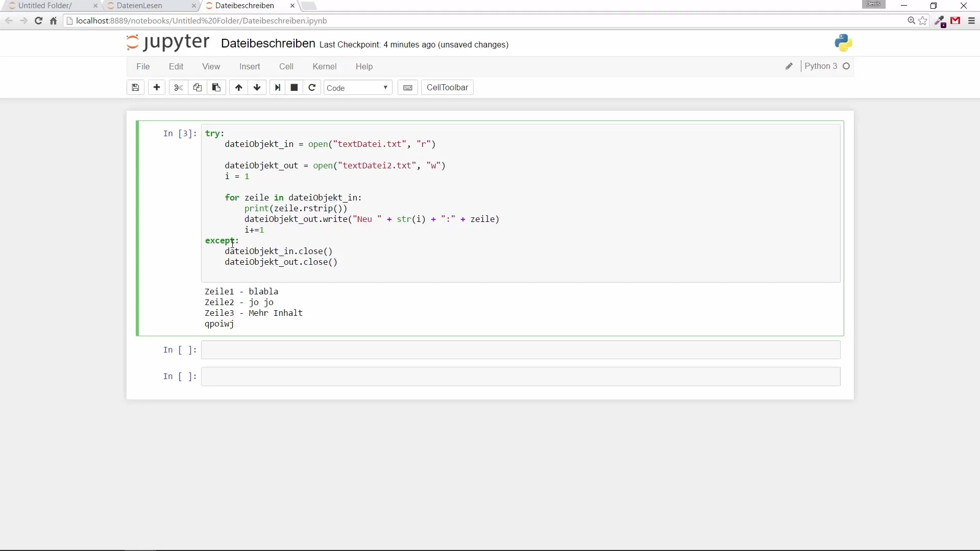Click the print(zeile.rstrip()) line
This screenshot has height=551, width=980.
[296, 209]
